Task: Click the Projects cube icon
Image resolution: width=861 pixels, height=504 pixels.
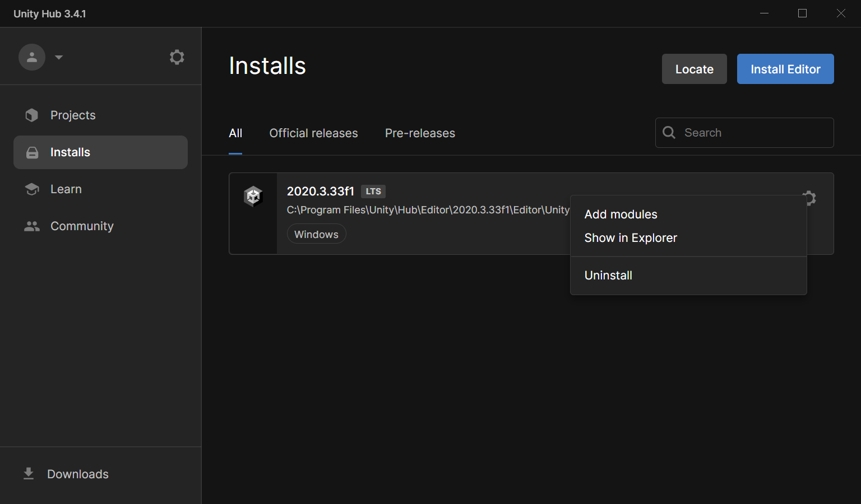Action: [32, 115]
